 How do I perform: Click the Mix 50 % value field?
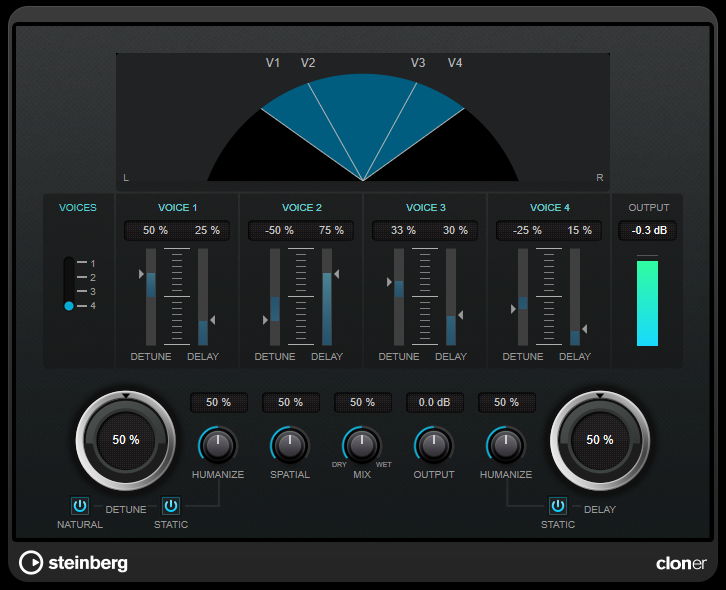363,402
